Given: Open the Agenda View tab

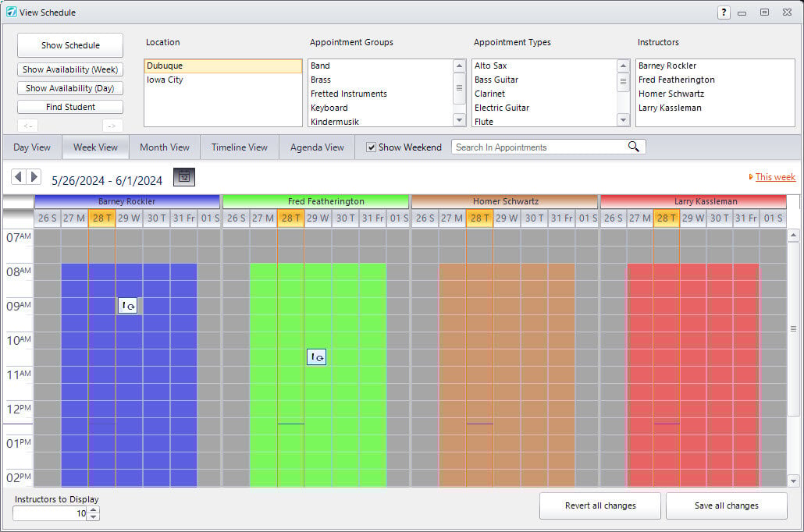Looking at the screenshot, I should pos(316,147).
